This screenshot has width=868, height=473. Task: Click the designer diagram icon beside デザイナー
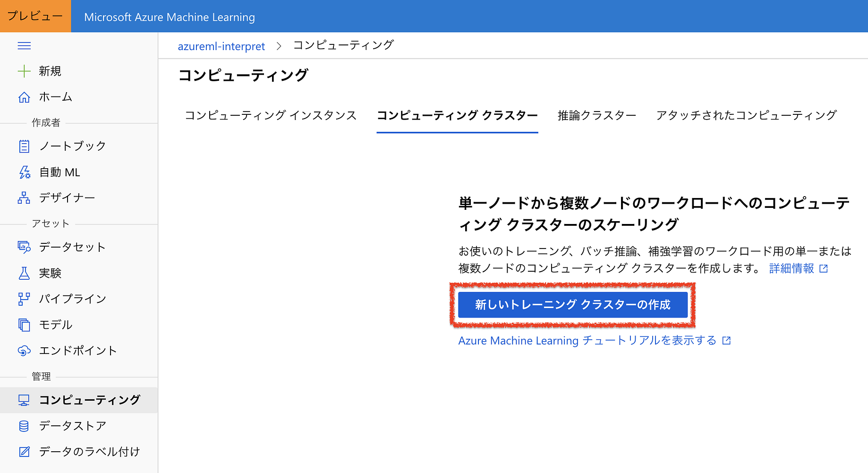point(24,198)
